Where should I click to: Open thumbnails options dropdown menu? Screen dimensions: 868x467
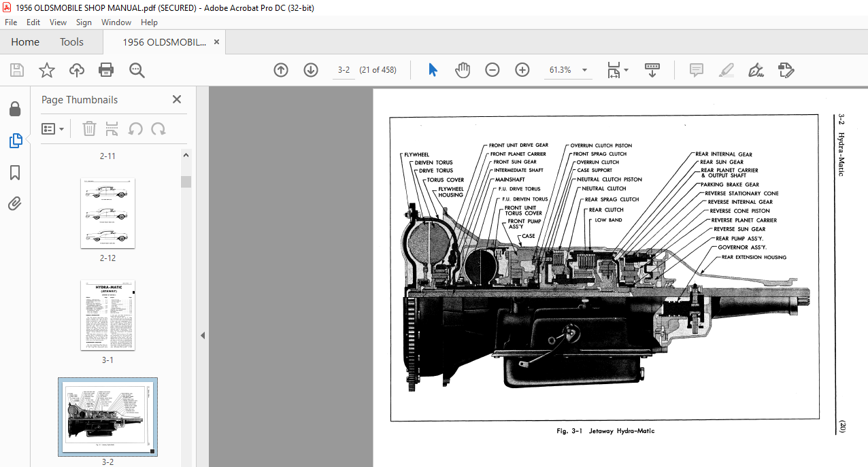tap(53, 128)
